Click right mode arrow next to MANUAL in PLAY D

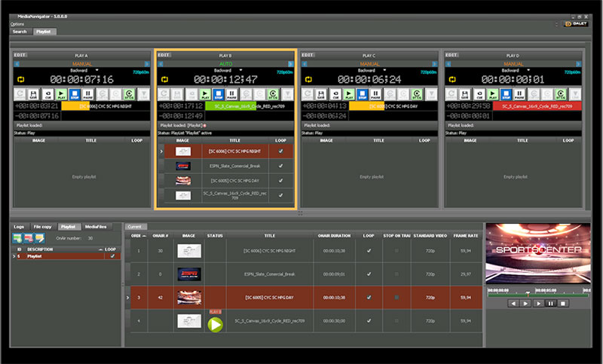578,64
